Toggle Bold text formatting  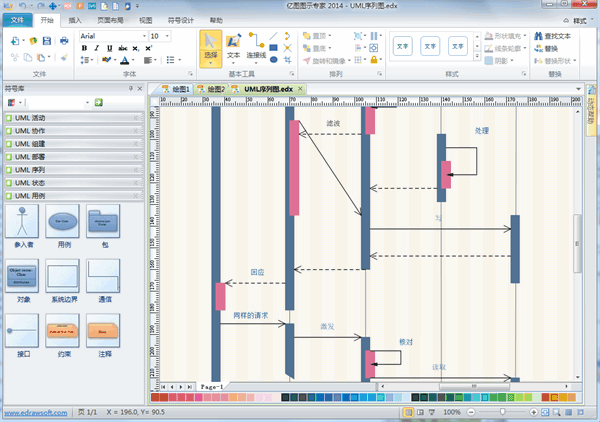click(x=84, y=48)
